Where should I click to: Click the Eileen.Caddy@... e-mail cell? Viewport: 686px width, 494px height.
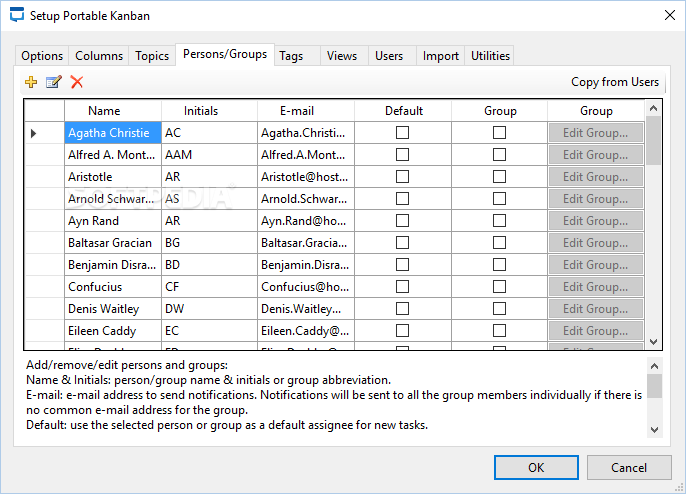(x=306, y=331)
